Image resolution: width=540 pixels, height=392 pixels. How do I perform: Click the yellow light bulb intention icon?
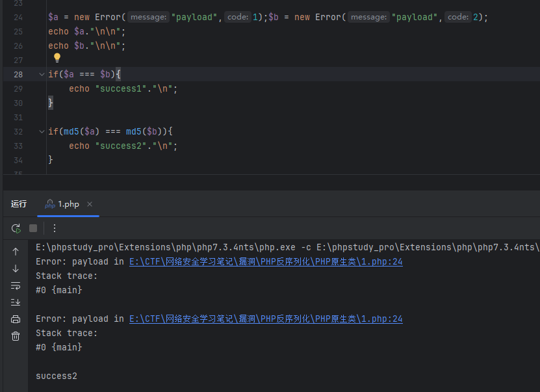(x=57, y=58)
